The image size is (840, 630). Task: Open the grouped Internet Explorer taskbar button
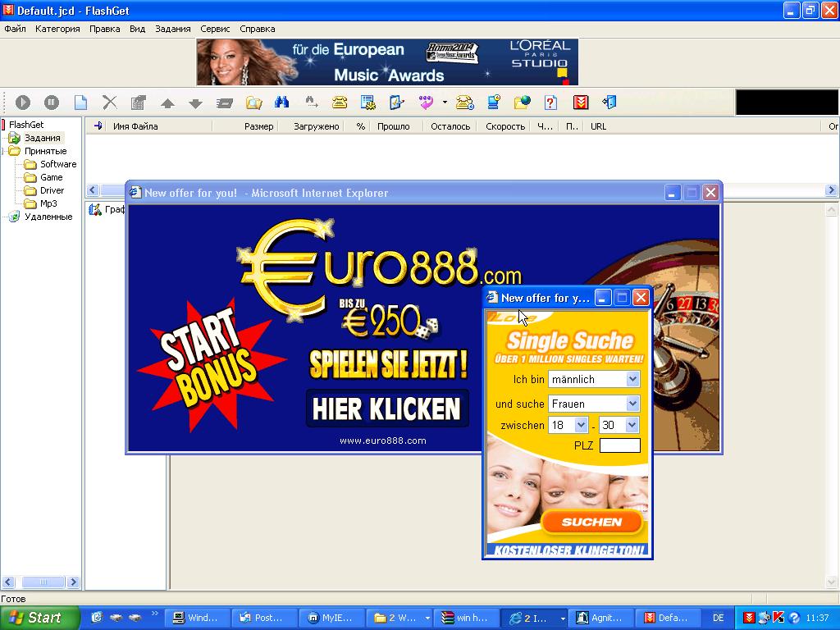(534, 618)
